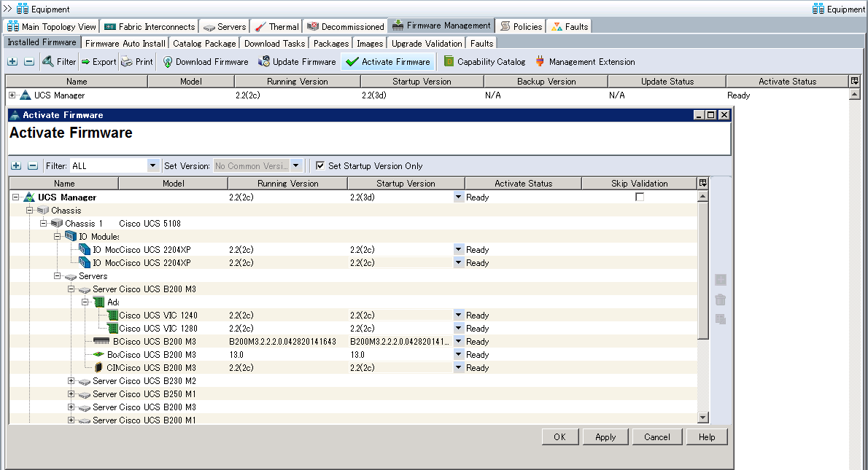Switch to Firmware Auto Install subtab

click(125, 43)
